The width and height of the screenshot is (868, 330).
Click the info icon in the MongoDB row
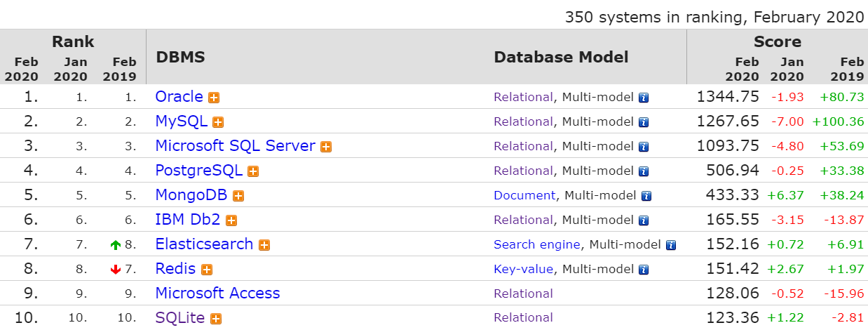(646, 196)
